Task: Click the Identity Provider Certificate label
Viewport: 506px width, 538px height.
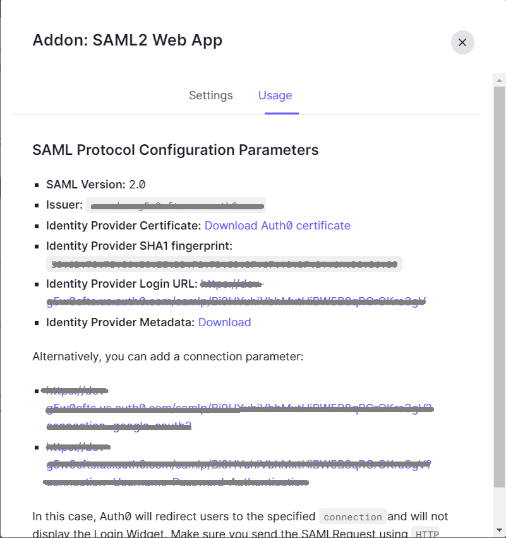Action: (x=123, y=225)
